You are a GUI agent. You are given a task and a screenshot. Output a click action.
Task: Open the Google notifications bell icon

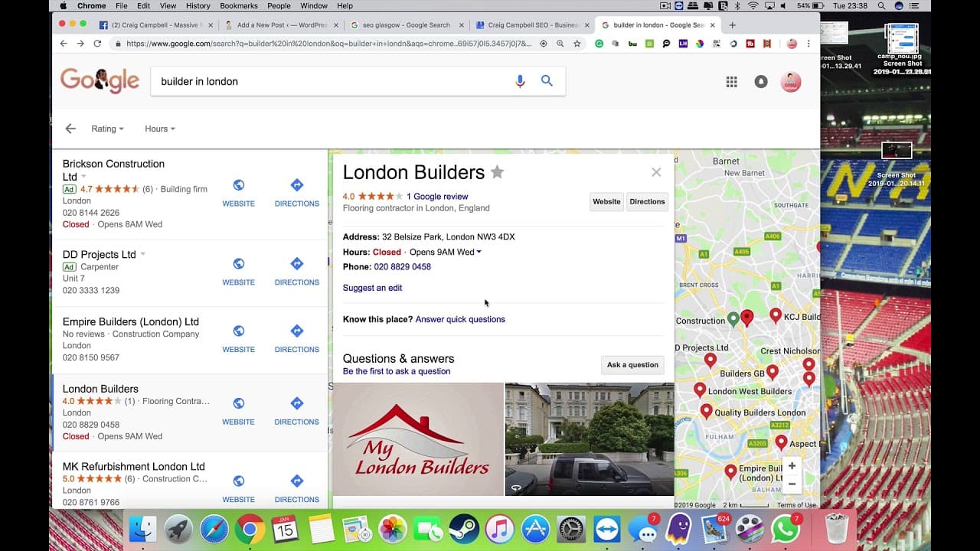760,82
